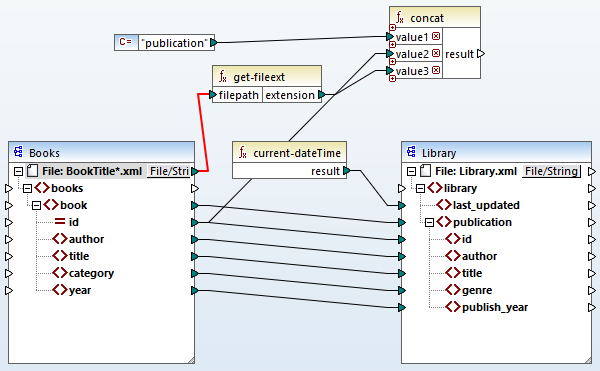Screen dimensions: 600x371
Task: Add parameter above value1 in concat
Action: tap(392, 28)
